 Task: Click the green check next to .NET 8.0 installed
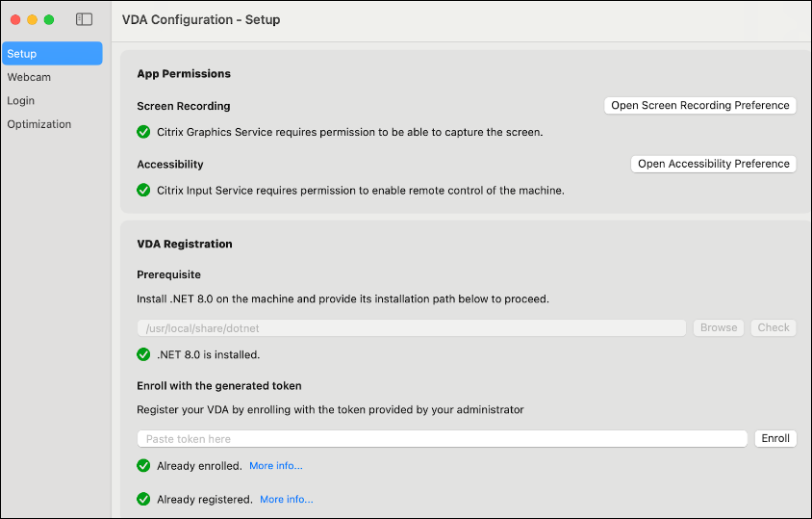(143, 354)
